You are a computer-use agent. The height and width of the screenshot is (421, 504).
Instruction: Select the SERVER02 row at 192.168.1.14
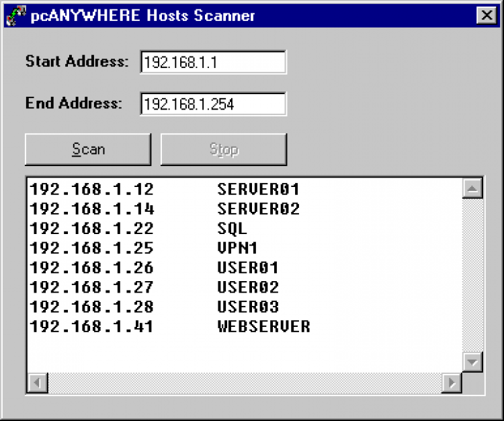[x=245, y=208]
